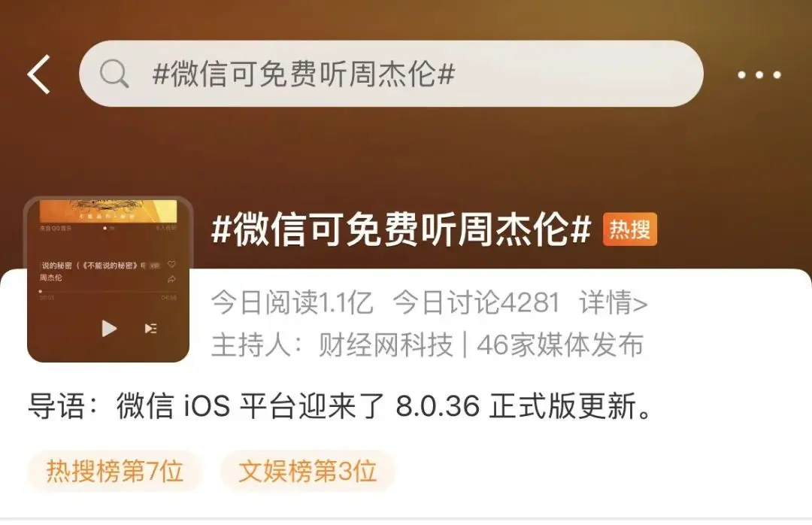Like the song with heart icon
The height and width of the screenshot is (525, 812).
coord(172,264)
